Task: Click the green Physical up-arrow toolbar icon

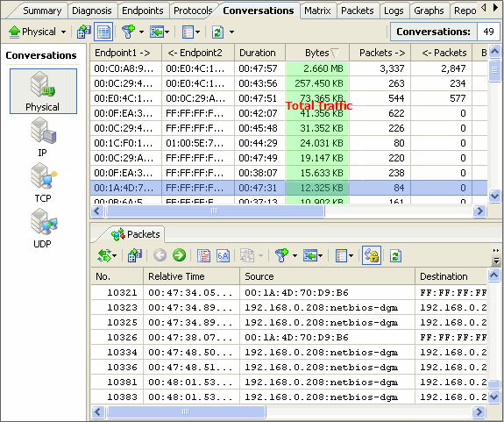Action: 15,32
